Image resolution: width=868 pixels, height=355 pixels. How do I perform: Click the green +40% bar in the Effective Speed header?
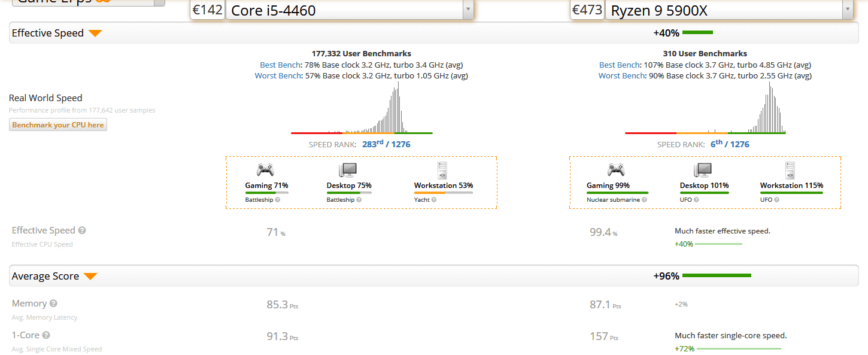coord(697,32)
